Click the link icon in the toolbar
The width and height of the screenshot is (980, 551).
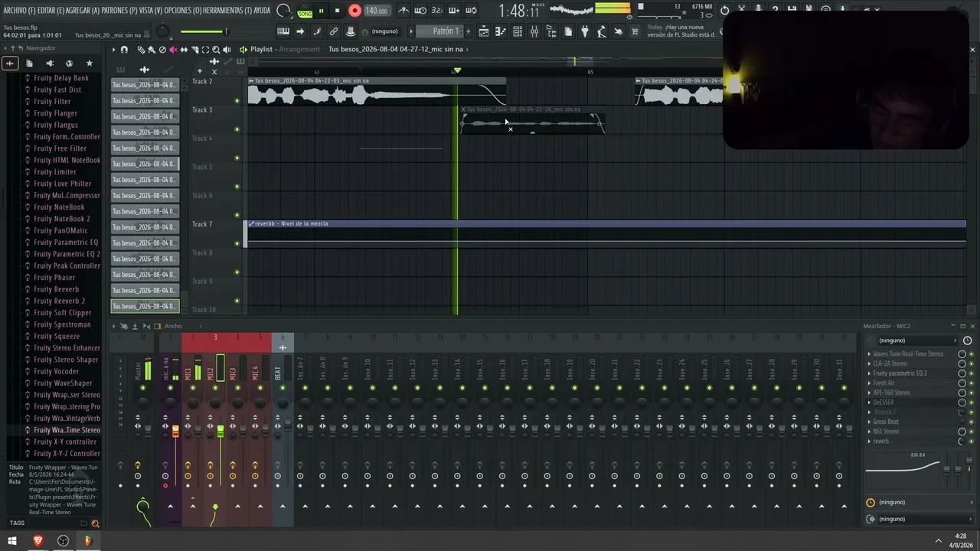click(334, 31)
